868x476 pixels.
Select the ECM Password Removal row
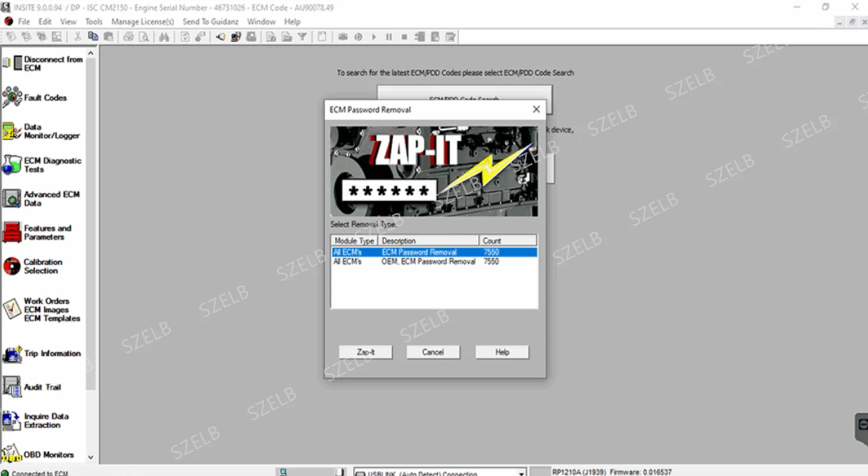(x=434, y=252)
